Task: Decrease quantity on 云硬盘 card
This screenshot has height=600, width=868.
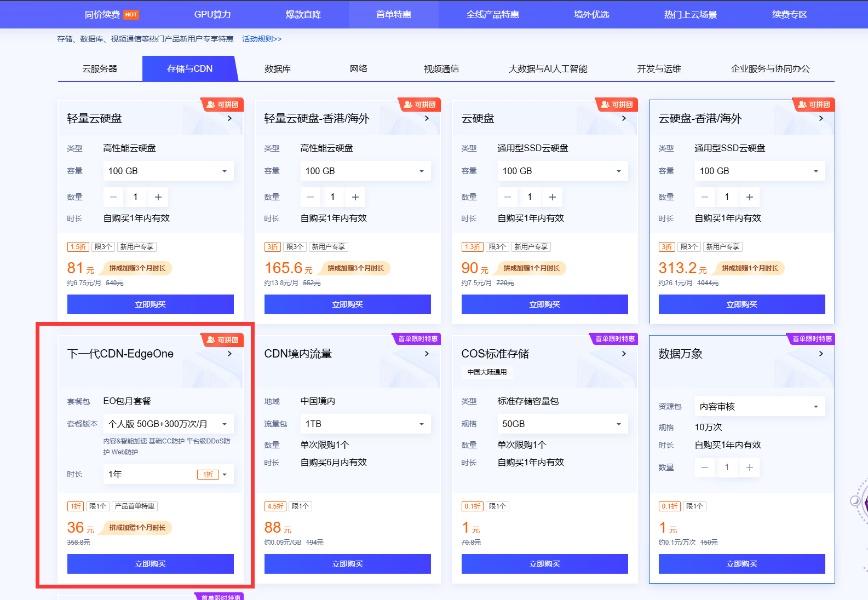Action: tap(508, 197)
